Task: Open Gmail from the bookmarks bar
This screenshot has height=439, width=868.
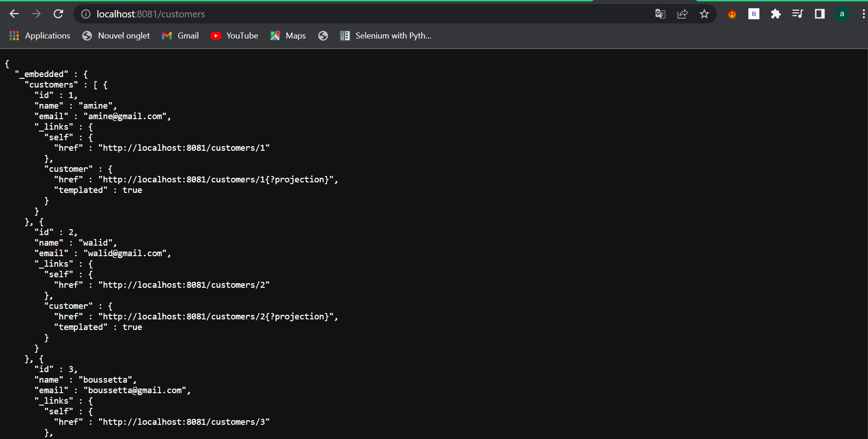Action: 180,35
